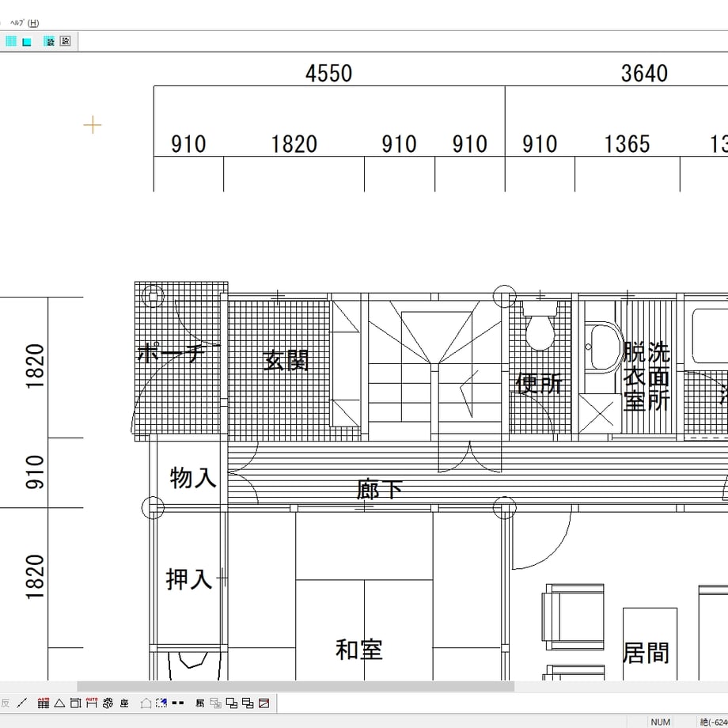Screen dimensions: 728x728
Task: Click the NUM indicator in status bar
Action: (660, 722)
